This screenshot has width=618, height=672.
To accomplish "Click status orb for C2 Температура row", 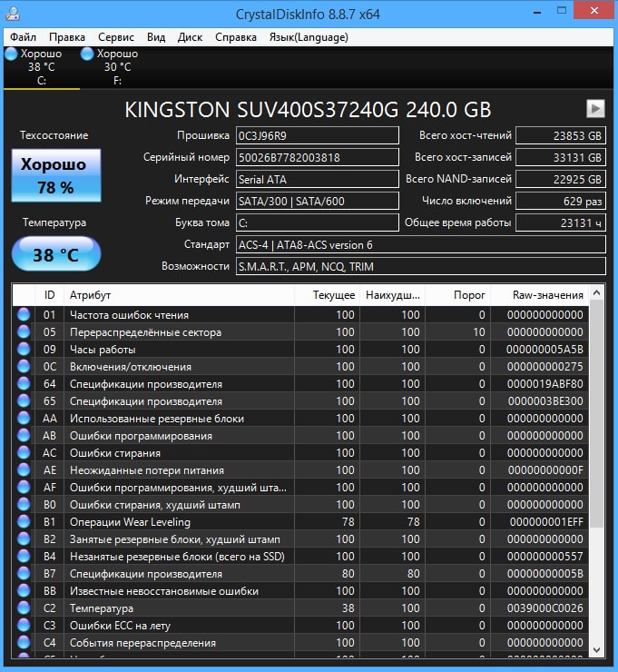I will coord(24,608).
